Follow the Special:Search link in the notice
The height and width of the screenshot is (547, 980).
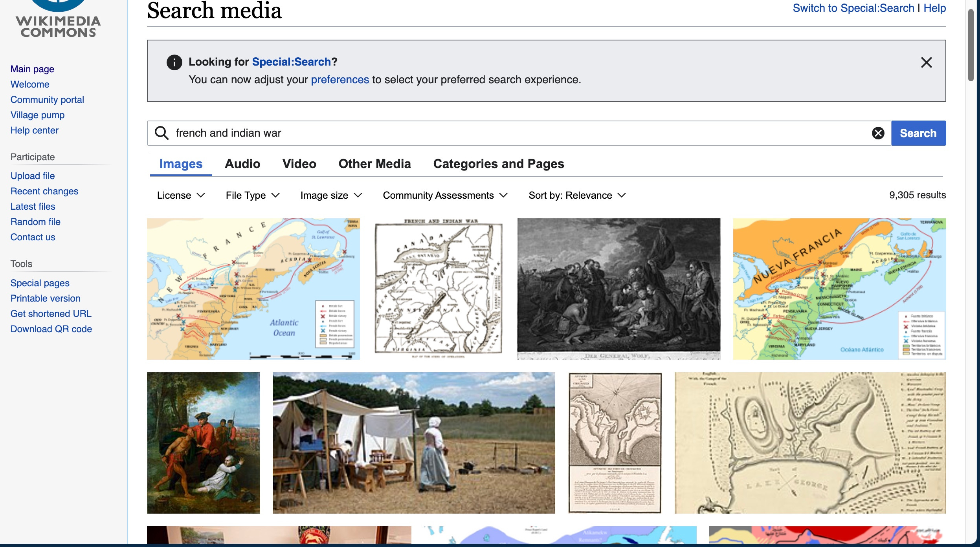pyautogui.click(x=291, y=62)
